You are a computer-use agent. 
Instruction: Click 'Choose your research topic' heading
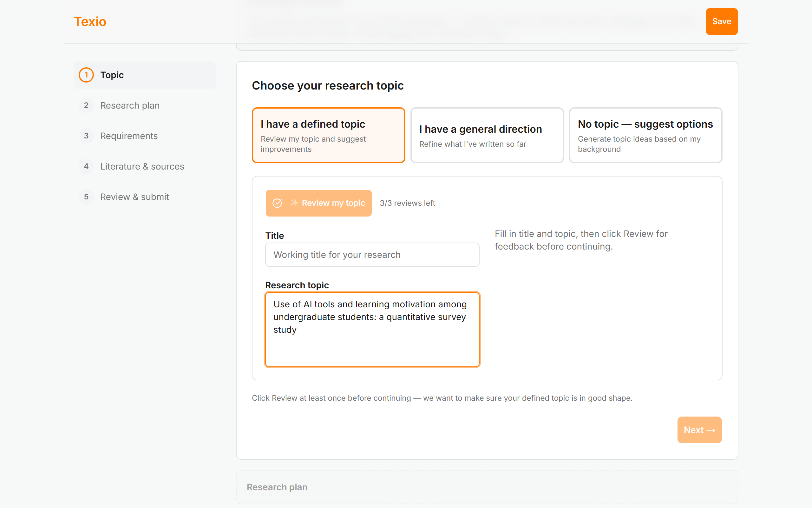tap(328, 86)
